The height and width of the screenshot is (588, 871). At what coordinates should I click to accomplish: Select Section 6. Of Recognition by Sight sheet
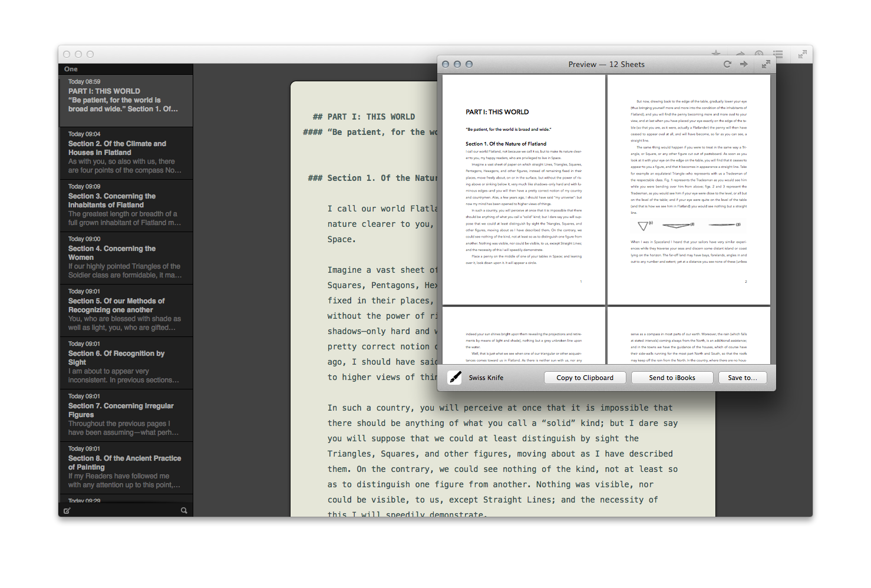(126, 362)
